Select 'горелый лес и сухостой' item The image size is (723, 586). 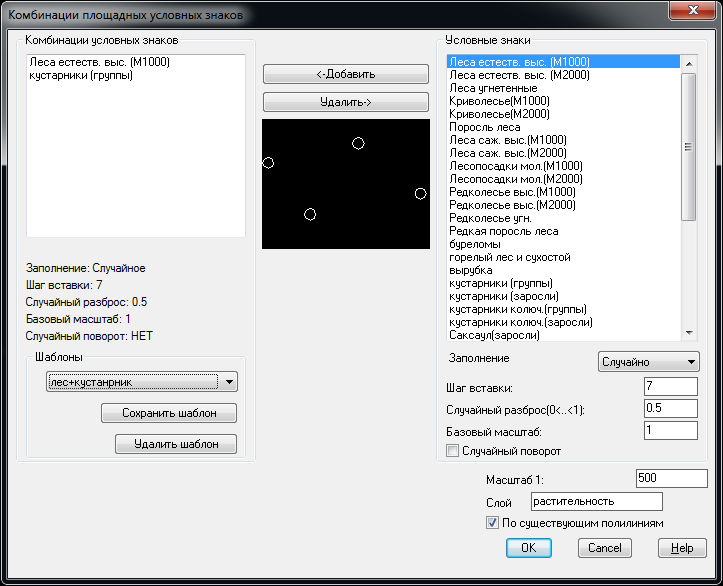click(x=563, y=257)
